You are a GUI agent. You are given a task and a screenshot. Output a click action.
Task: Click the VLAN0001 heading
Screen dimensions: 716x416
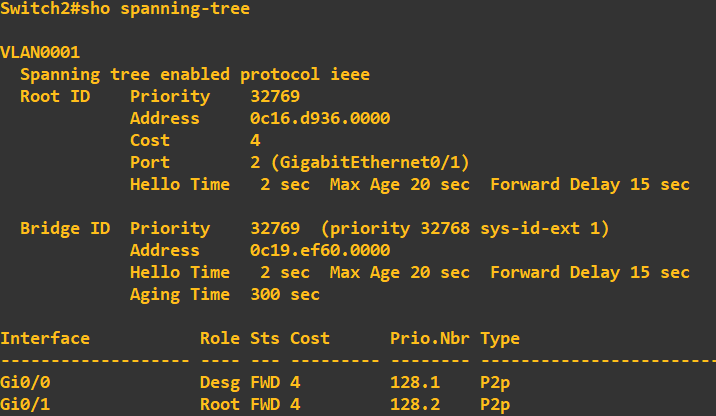tap(40, 52)
